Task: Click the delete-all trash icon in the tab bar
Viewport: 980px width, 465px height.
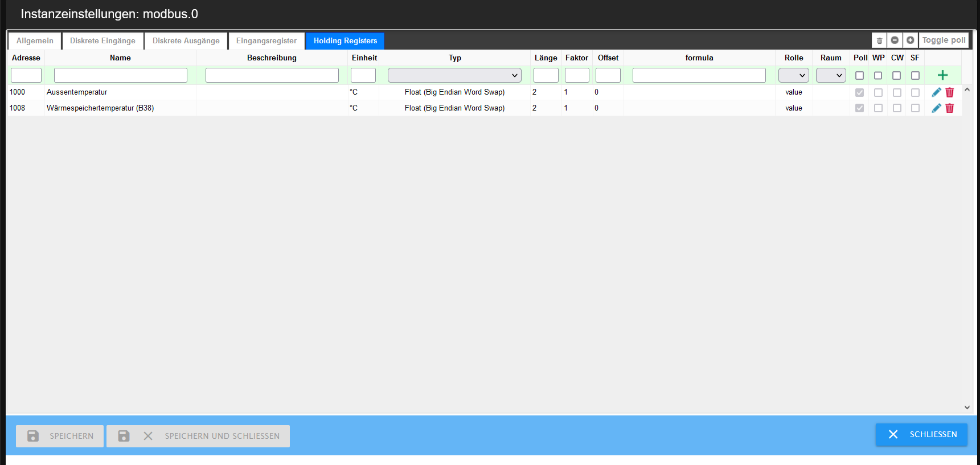Action: click(x=879, y=40)
